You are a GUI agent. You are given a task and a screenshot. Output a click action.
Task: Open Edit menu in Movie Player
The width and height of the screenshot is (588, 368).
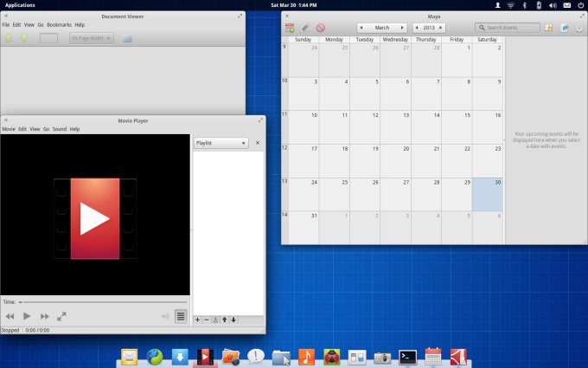[x=22, y=129]
